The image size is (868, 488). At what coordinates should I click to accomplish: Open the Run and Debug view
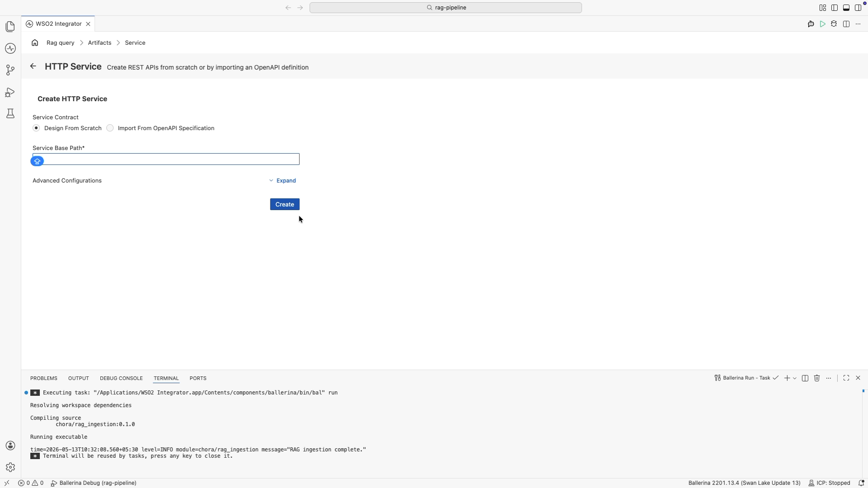(x=10, y=92)
